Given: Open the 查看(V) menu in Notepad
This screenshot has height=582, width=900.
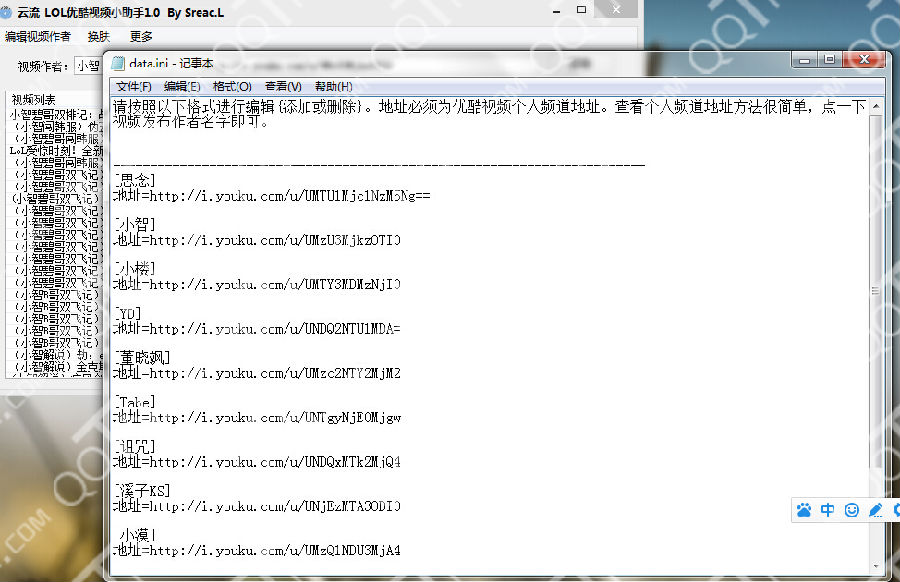Looking at the screenshot, I should (x=283, y=87).
